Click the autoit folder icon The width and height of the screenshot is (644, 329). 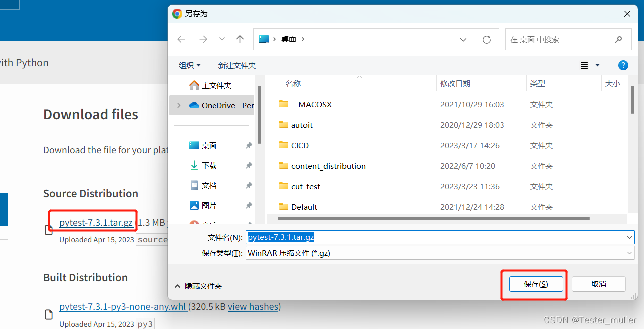click(284, 125)
